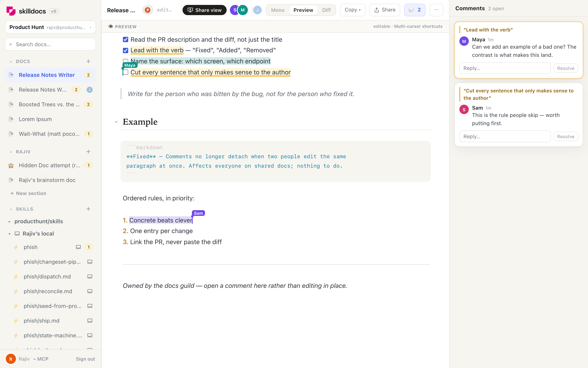Click Reply field under Maya's comment
The width and height of the screenshot is (588, 368).
click(505, 68)
